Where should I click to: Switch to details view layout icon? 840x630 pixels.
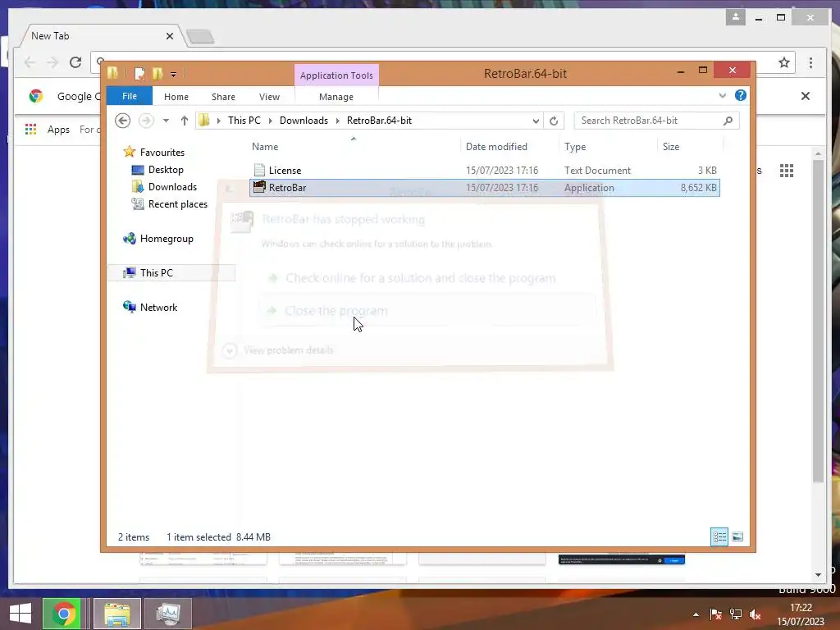(x=719, y=536)
